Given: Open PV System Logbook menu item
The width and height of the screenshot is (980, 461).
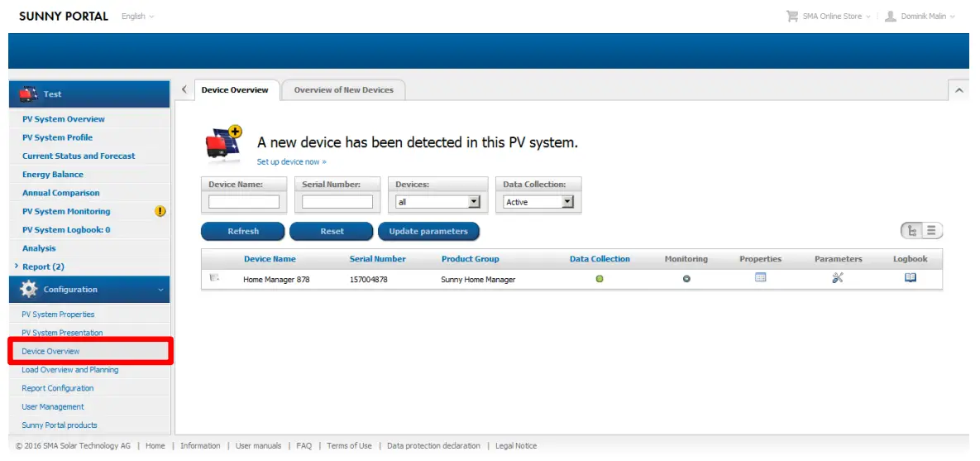Looking at the screenshot, I should 66,229.
